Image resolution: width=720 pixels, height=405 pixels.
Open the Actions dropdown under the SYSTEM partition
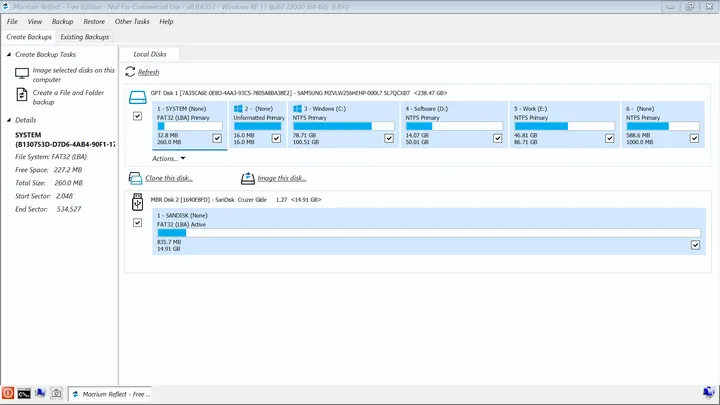coord(169,158)
